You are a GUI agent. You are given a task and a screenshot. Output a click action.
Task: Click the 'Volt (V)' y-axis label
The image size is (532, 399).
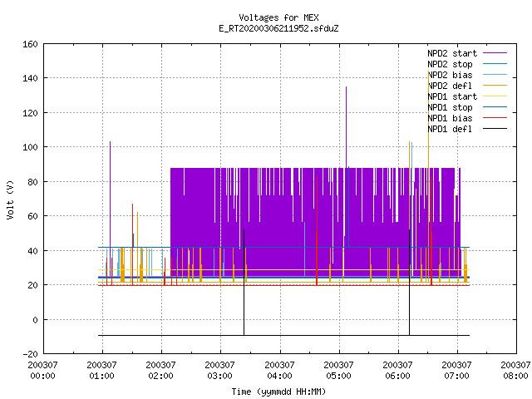tap(10, 199)
